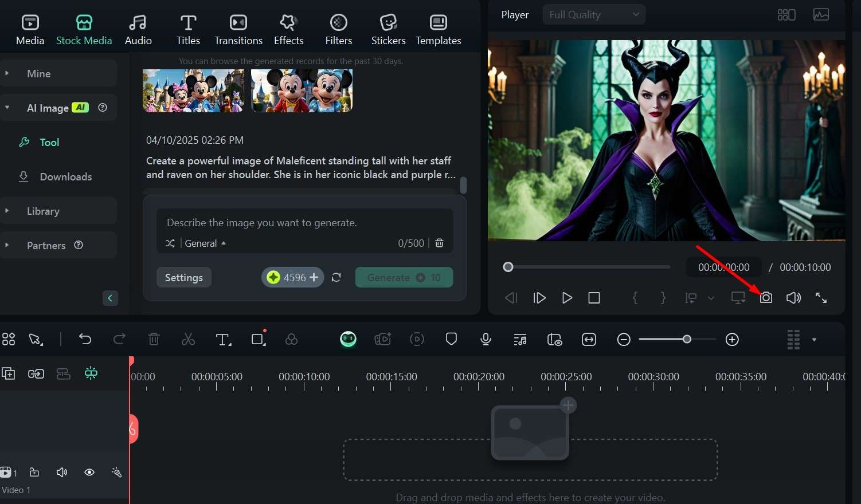Switch to Stock Media tab
861x504 pixels.
pyautogui.click(x=84, y=30)
